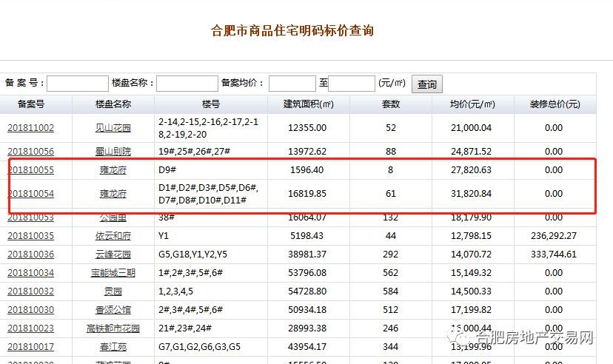Open the 贡园 project link
The width and height of the screenshot is (613, 364).
tap(113, 291)
